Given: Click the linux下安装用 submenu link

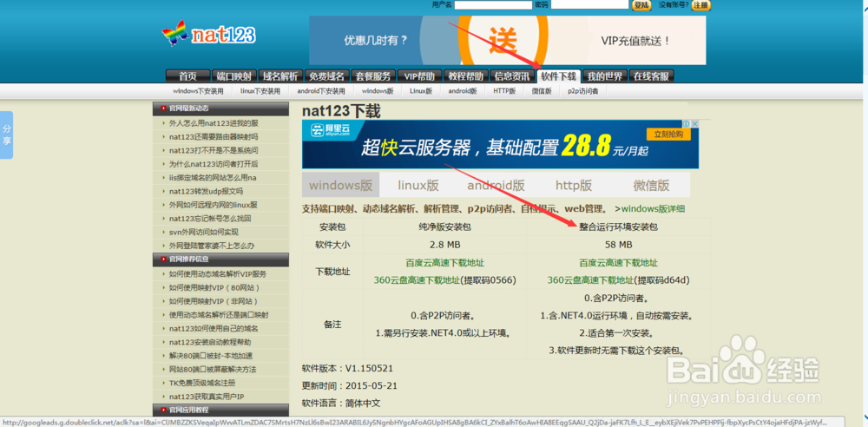Looking at the screenshot, I should [260, 91].
